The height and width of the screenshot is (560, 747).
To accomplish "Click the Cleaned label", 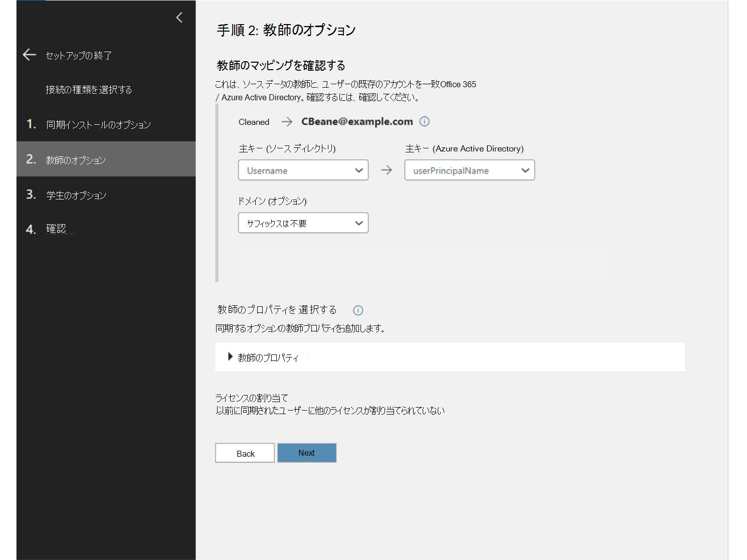I will click(254, 122).
